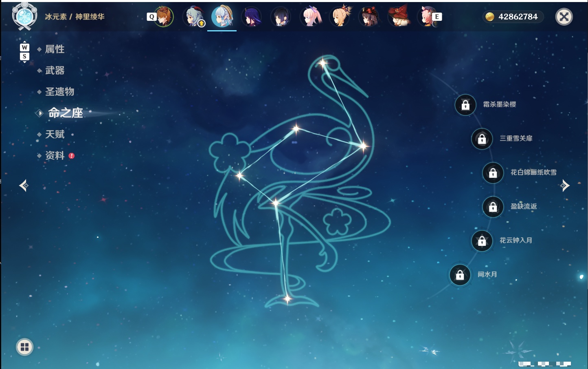
Task: Open the 圣遗物 artifacts menu
Action: 60,92
